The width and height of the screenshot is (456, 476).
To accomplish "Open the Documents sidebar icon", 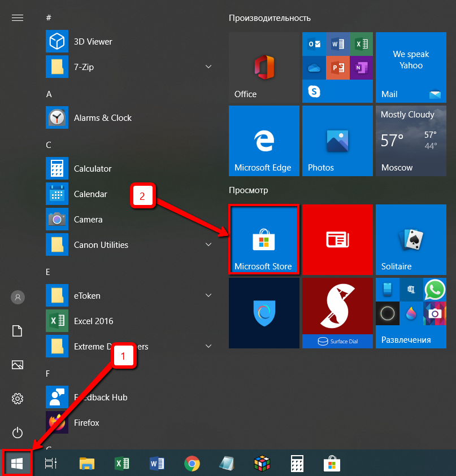I will [18, 331].
